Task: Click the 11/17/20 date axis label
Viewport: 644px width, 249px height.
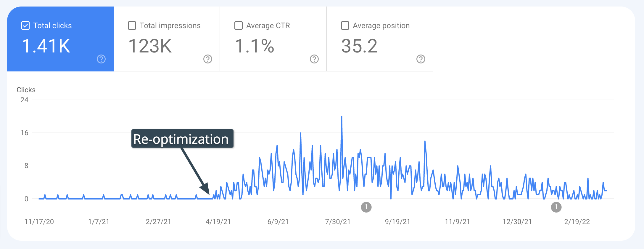Action: pos(39,222)
